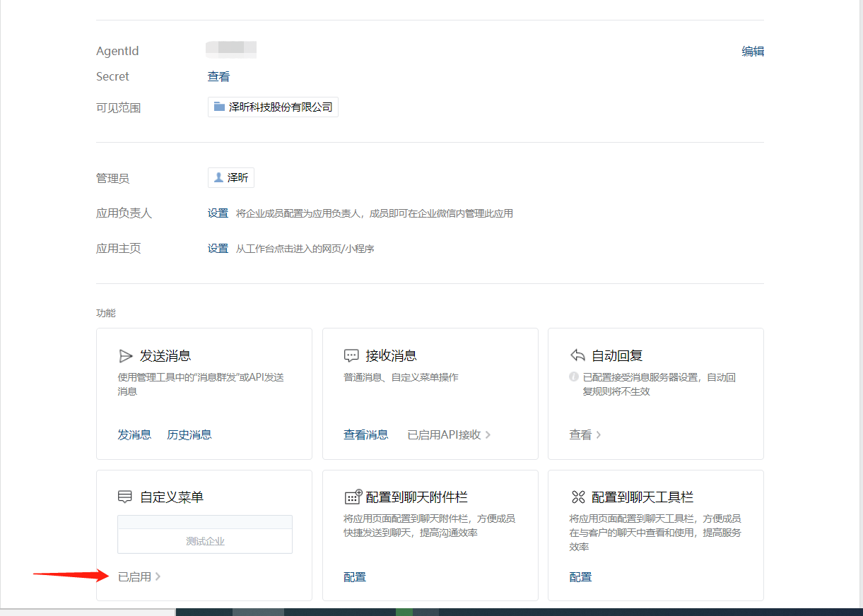Click the 自定义菜单 menu icon

tap(125, 497)
